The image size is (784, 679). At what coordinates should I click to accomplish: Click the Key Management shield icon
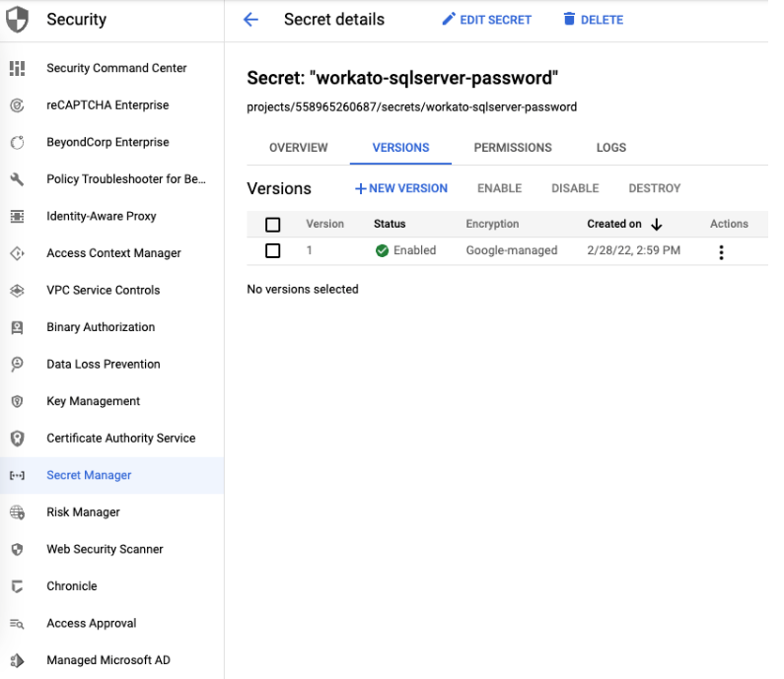click(17, 401)
